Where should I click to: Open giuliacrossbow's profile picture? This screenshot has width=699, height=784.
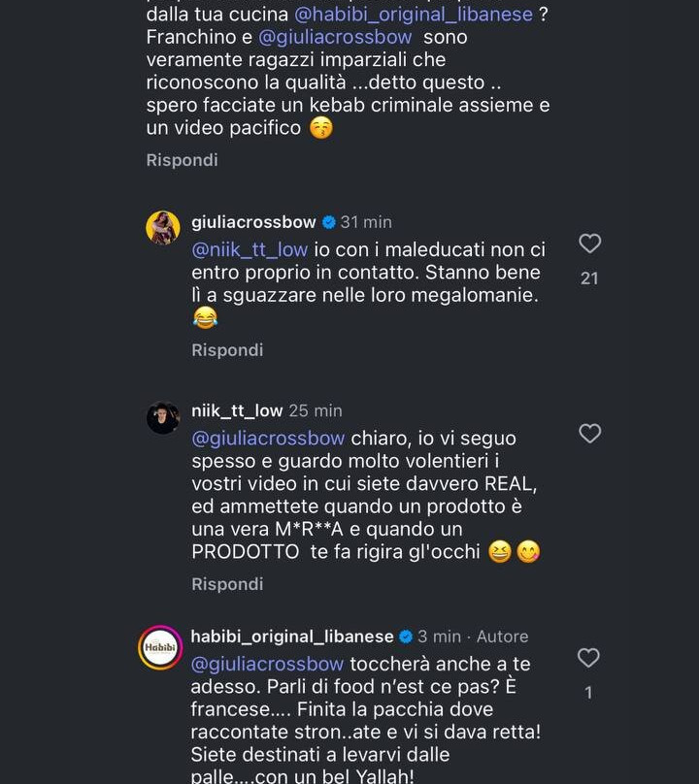point(163,228)
